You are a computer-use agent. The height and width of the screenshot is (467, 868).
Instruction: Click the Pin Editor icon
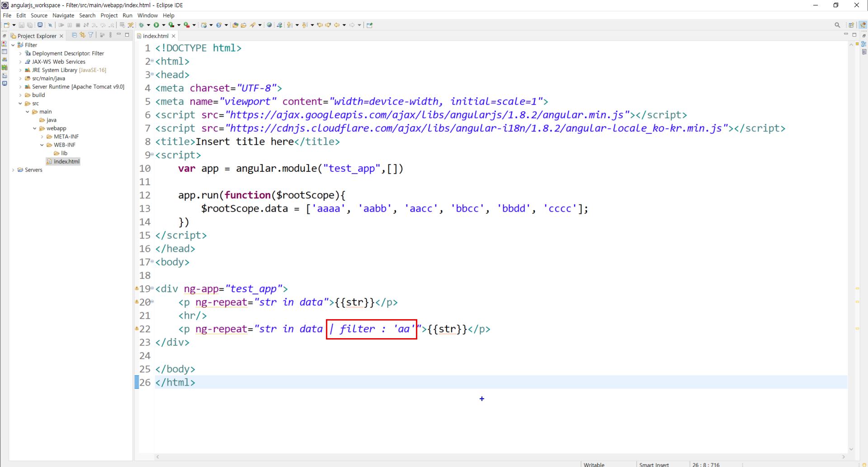tap(369, 25)
